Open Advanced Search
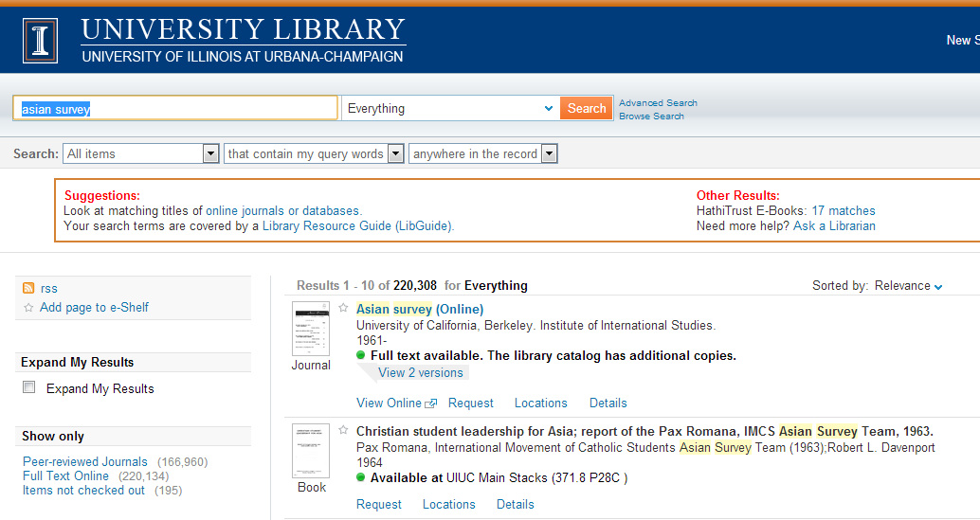Viewport: 980px width, 520px height. (x=658, y=103)
